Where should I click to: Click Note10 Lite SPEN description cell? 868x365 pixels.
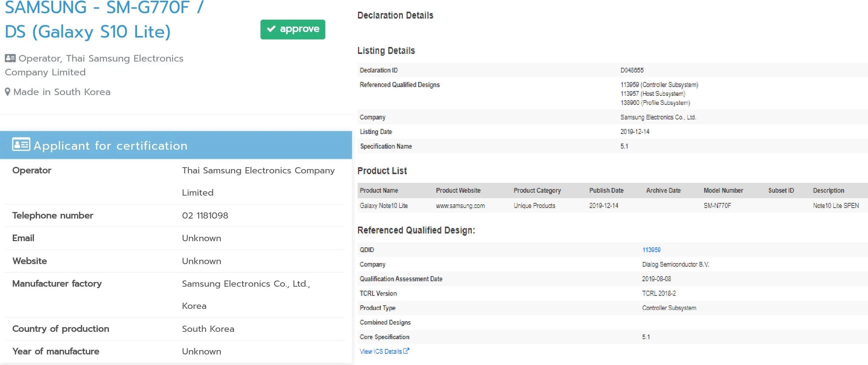pyautogui.click(x=836, y=206)
